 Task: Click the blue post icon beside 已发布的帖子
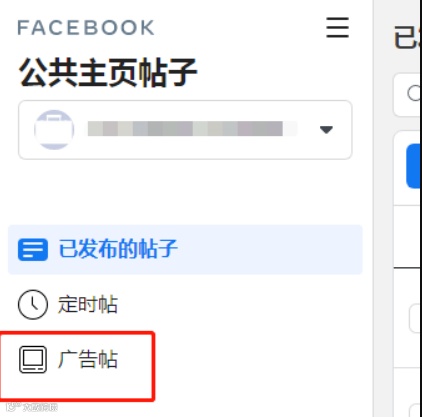[33, 249]
